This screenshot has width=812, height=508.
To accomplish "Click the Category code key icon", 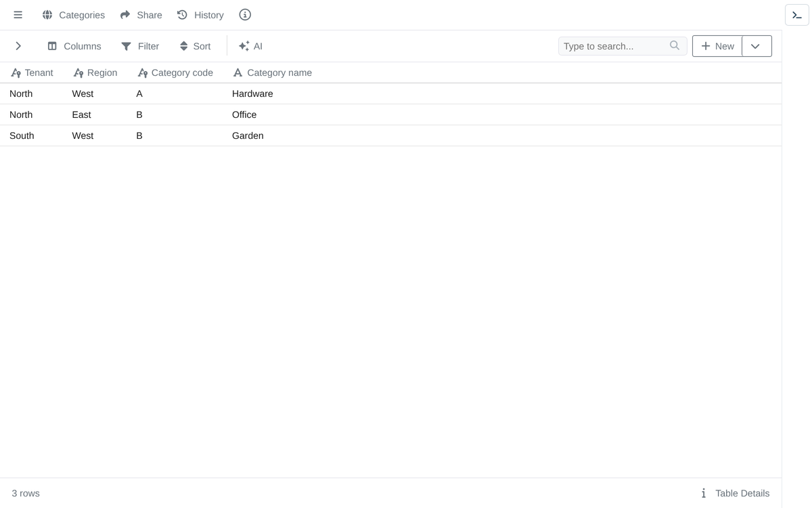I will click(143, 73).
